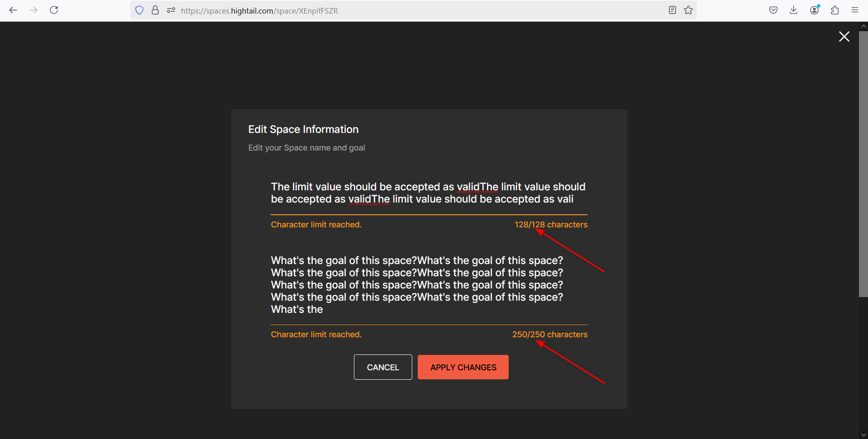Screen dimensions: 868x439
Task: Open the browser hamburger menu
Action: (855, 10)
